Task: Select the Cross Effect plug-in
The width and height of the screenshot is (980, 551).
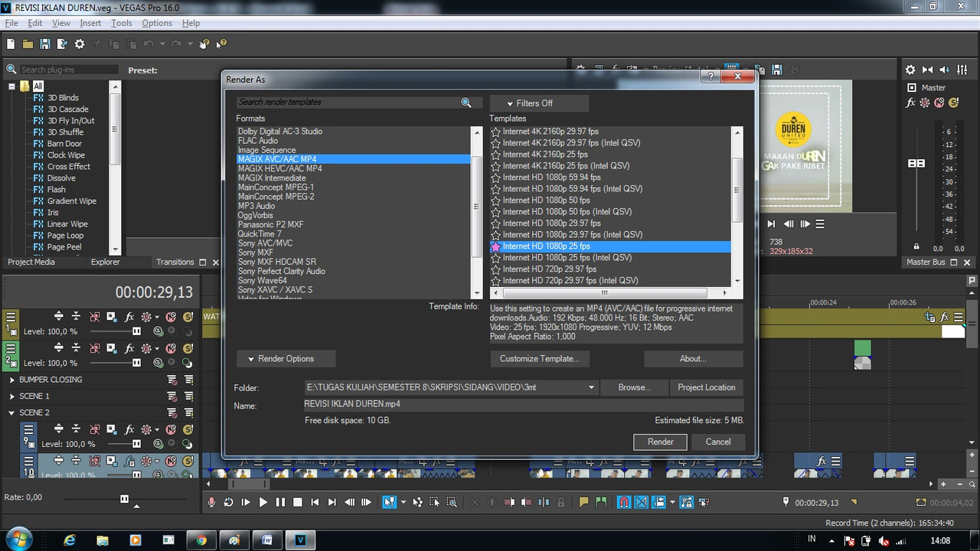Action: tap(69, 167)
